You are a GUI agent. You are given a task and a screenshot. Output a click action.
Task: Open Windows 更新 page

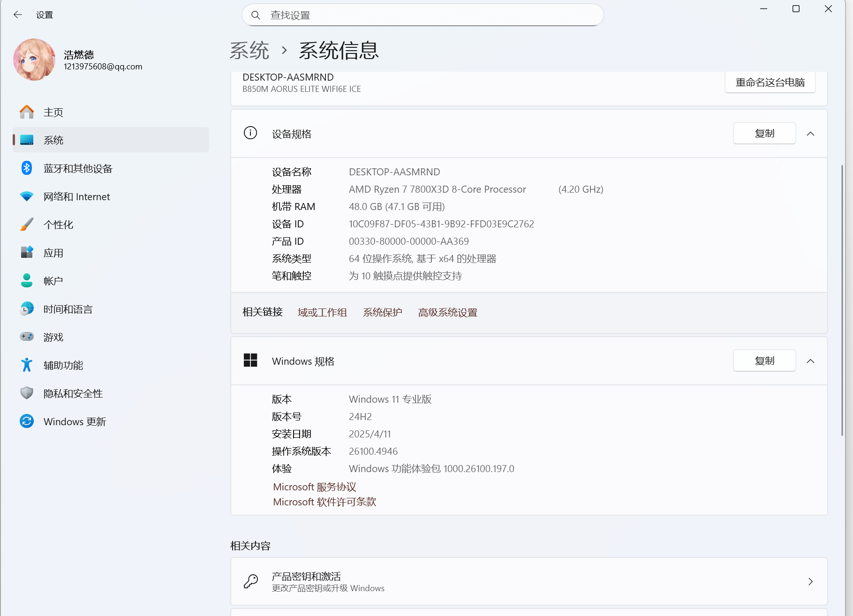111,421
